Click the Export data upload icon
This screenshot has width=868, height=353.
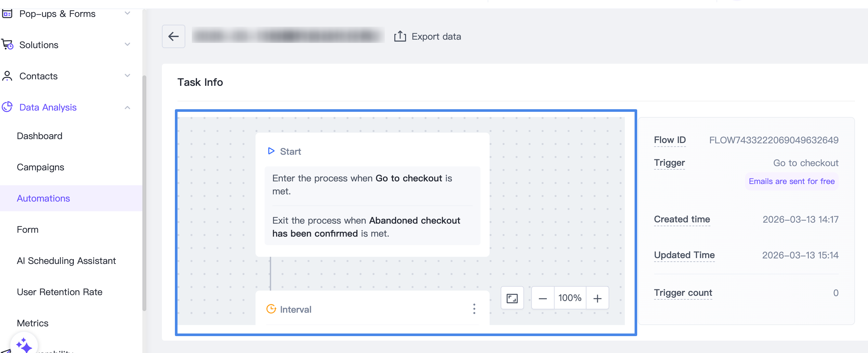pyautogui.click(x=400, y=36)
